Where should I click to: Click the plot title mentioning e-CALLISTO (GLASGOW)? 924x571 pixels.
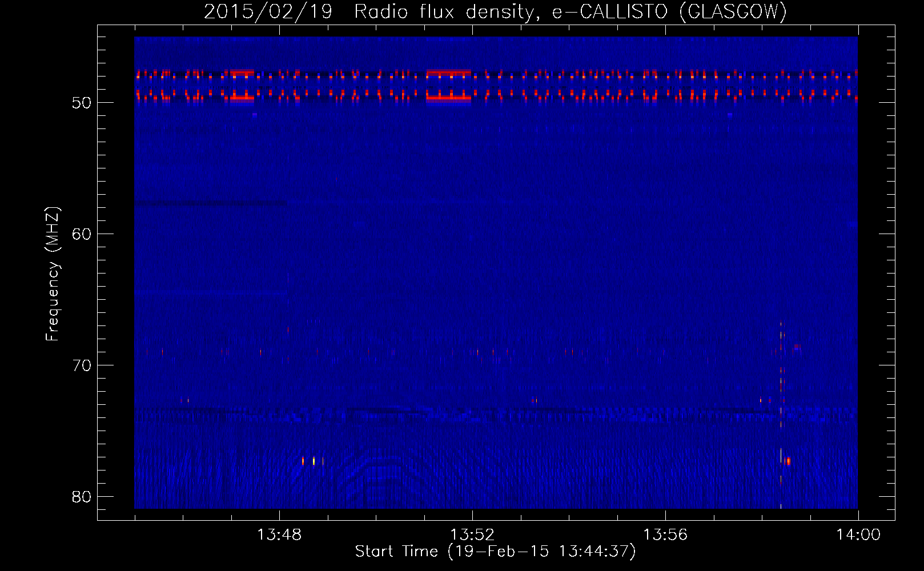495,11
